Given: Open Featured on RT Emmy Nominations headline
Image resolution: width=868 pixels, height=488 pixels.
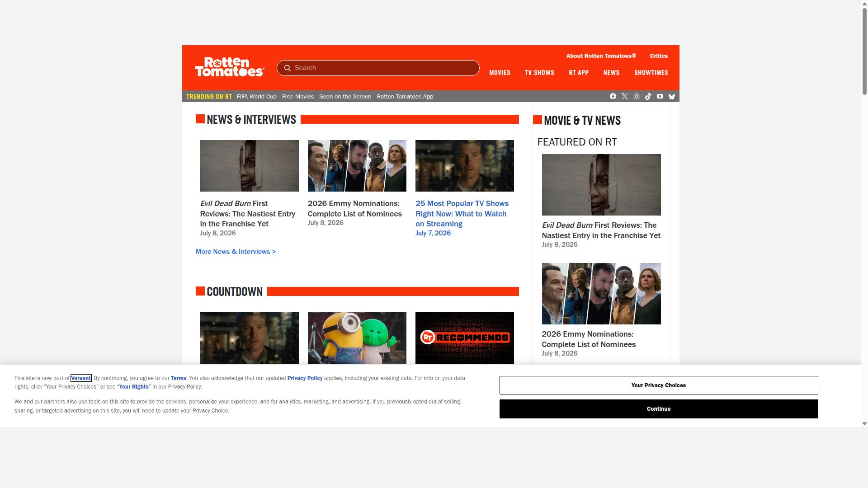Looking at the screenshot, I should pyautogui.click(x=589, y=339).
